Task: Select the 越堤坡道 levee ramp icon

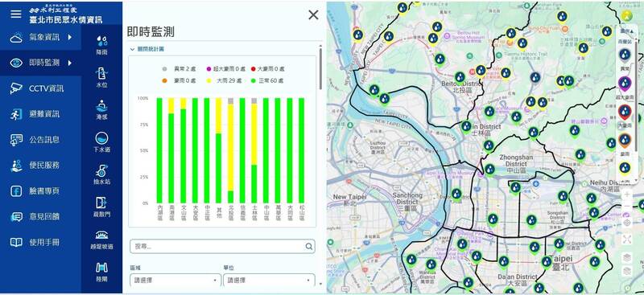Action: pos(102,240)
